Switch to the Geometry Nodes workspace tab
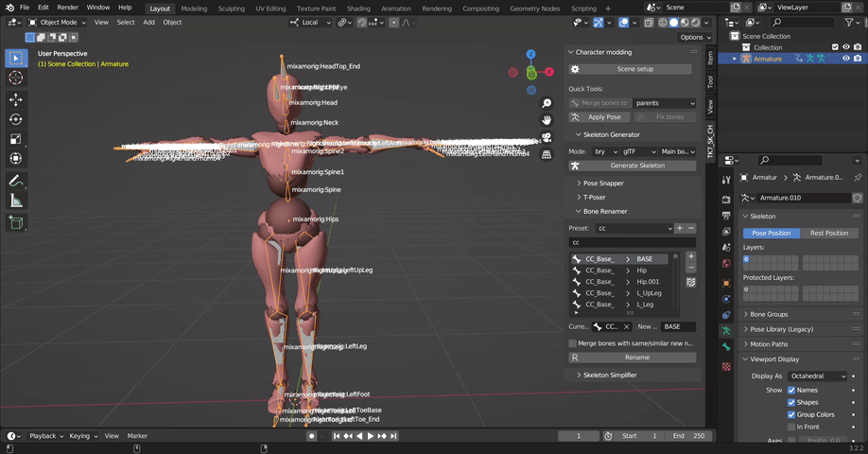 coord(535,9)
